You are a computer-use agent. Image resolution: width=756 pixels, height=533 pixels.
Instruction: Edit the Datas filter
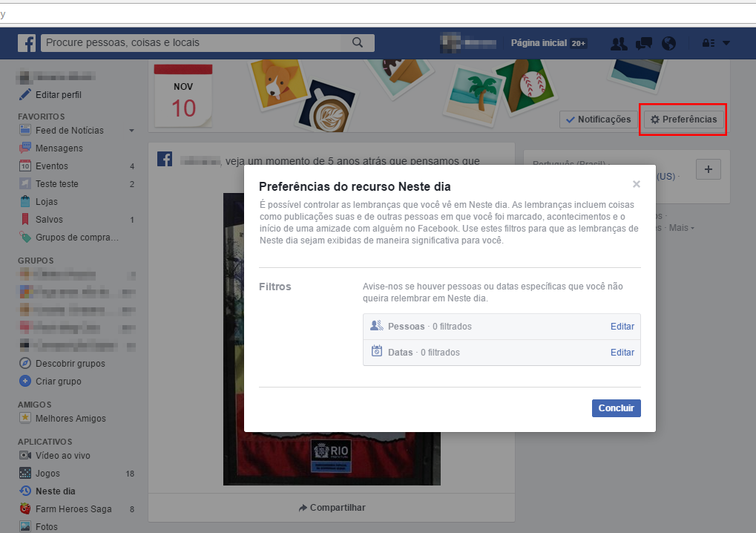(x=622, y=353)
